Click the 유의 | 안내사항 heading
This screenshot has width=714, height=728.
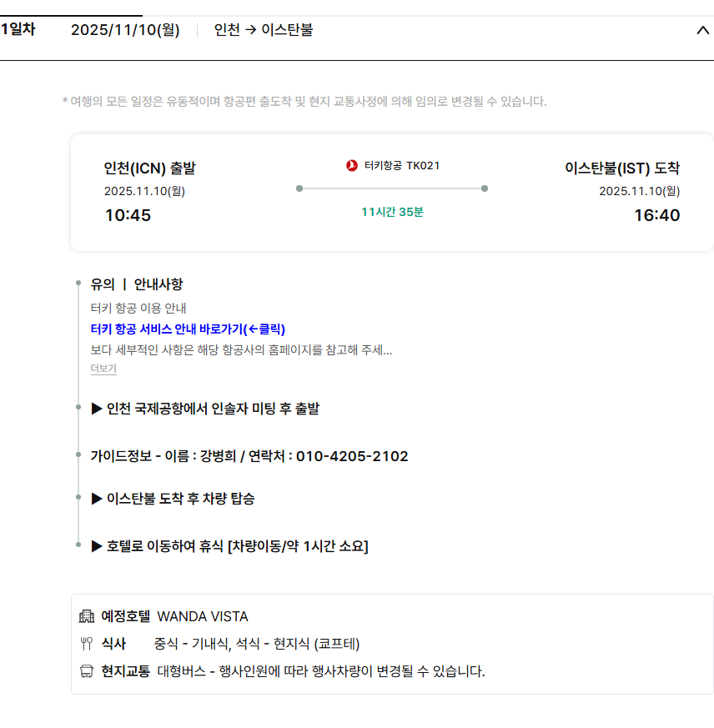coord(137,284)
